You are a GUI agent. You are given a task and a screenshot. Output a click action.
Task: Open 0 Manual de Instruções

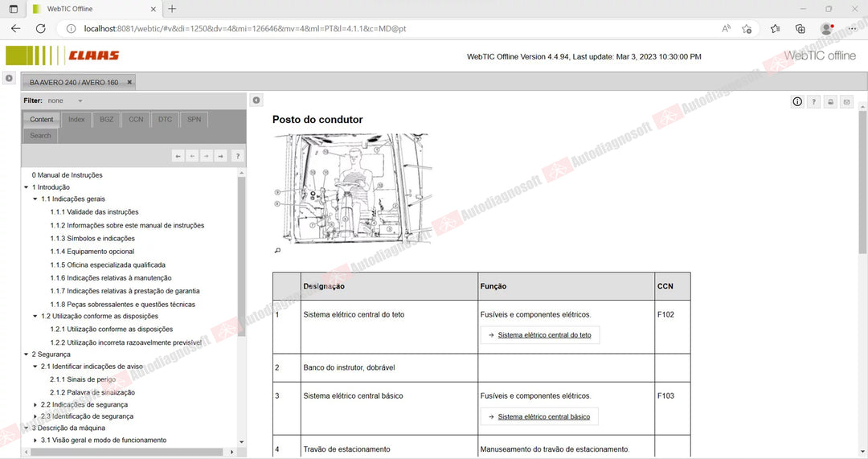tap(67, 175)
